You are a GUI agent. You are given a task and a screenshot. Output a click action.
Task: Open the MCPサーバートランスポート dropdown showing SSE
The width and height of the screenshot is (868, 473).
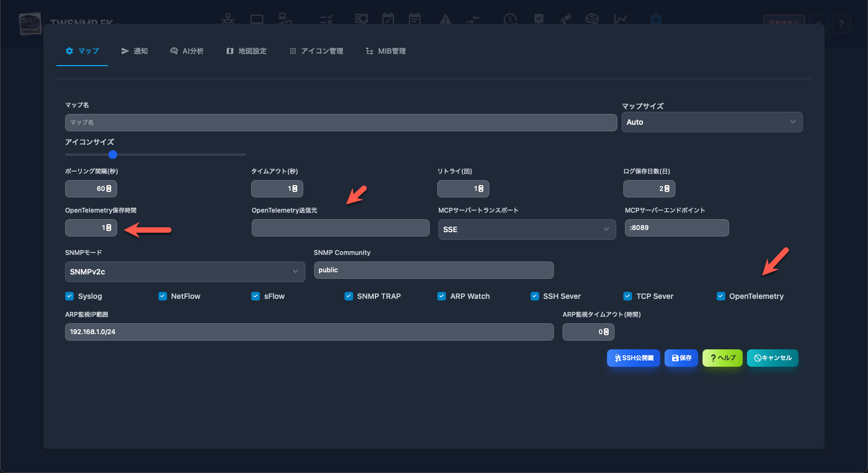click(527, 229)
